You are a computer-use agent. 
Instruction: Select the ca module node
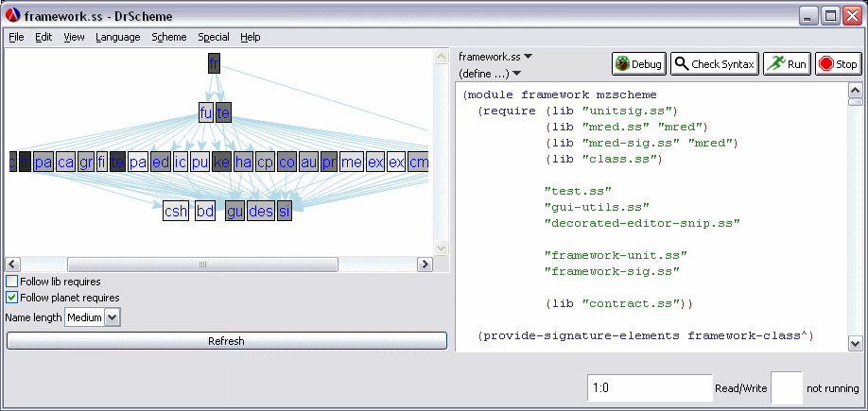[65, 163]
